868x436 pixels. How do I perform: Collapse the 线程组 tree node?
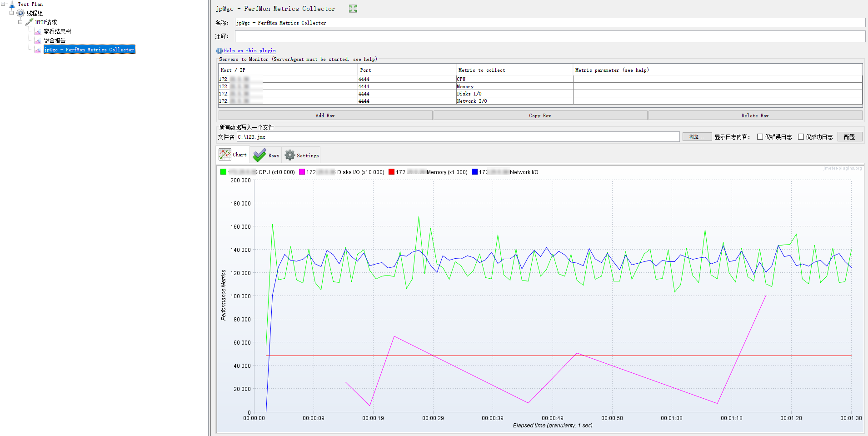pos(12,13)
